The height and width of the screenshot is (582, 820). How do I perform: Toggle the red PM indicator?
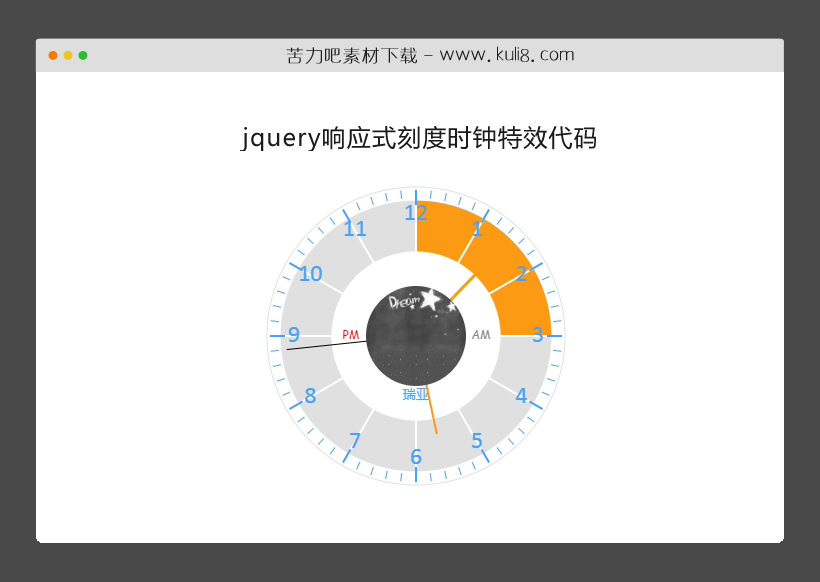coord(349,335)
